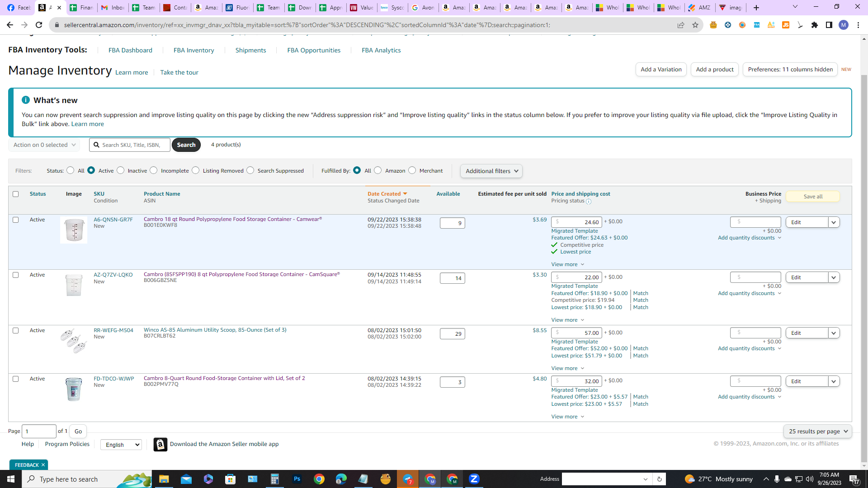Open the tab search chevron in Chrome
This screenshot has height=488, width=868.
[x=795, y=7]
